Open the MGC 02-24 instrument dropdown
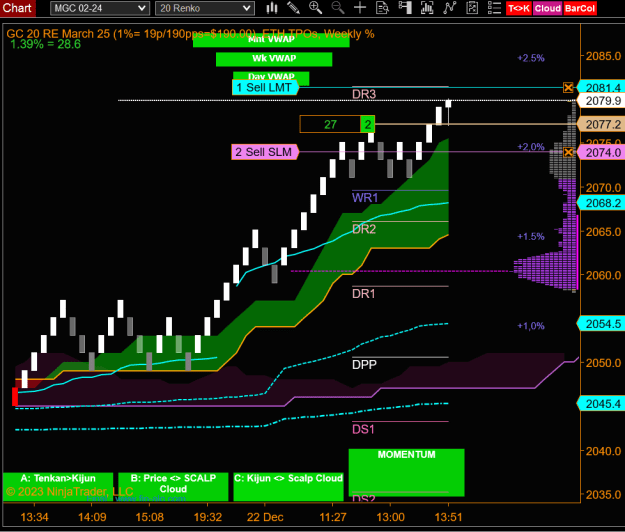Image resolution: width=625 pixels, height=532 pixels. [100, 8]
